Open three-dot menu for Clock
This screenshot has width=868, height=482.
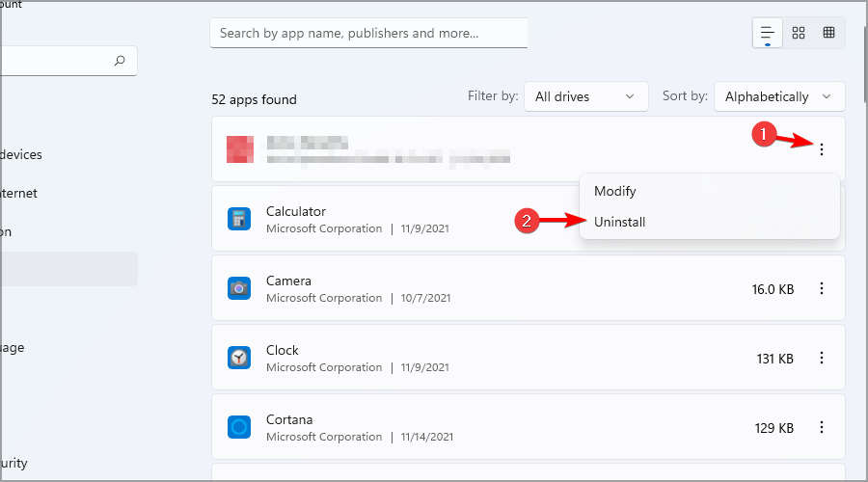(x=822, y=358)
